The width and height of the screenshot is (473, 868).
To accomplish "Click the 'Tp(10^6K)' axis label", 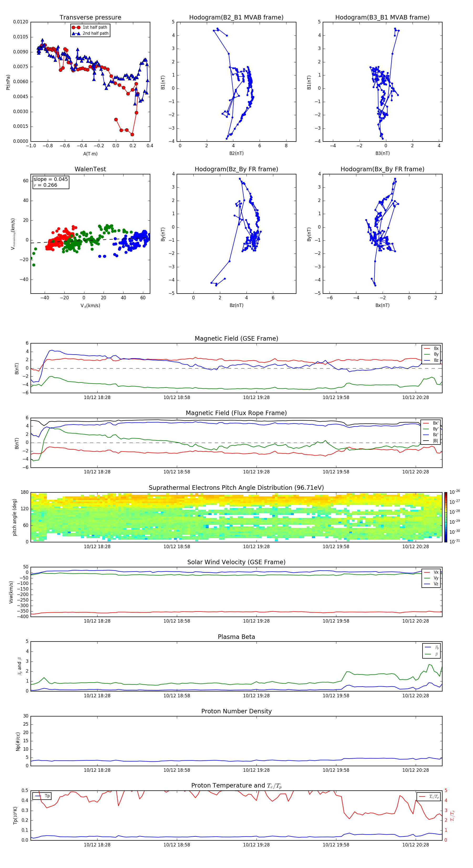I will [15, 815].
